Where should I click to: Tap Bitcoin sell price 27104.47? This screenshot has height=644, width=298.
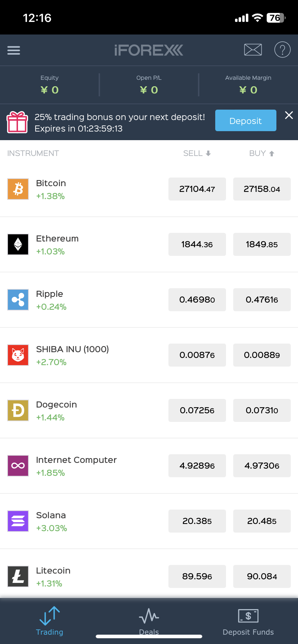197,189
